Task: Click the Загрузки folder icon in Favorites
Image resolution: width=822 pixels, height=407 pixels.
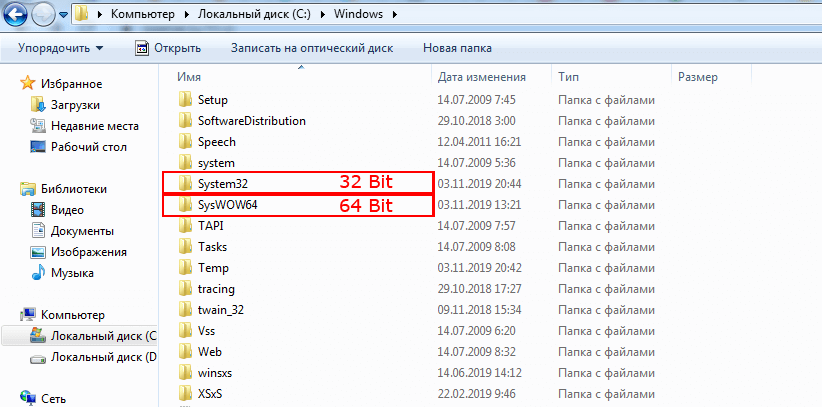Action: coord(38,104)
